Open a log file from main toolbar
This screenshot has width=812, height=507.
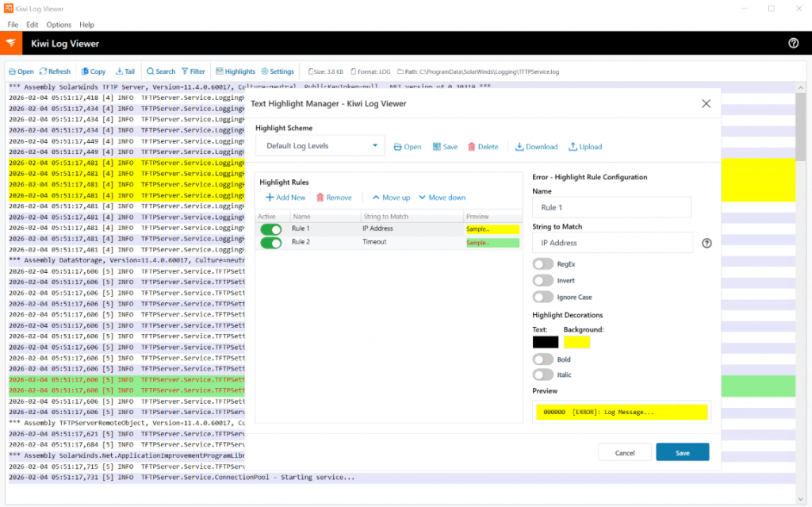coord(21,71)
